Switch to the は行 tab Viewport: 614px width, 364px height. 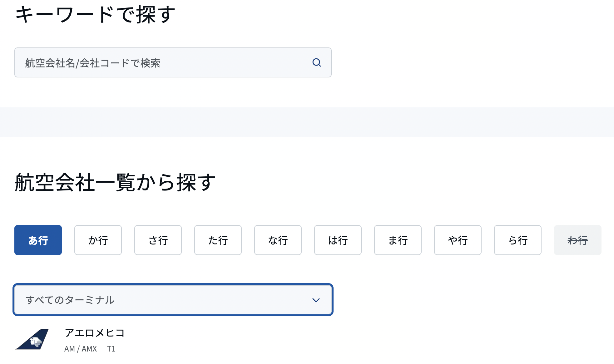pyautogui.click(x=338, y=240)
